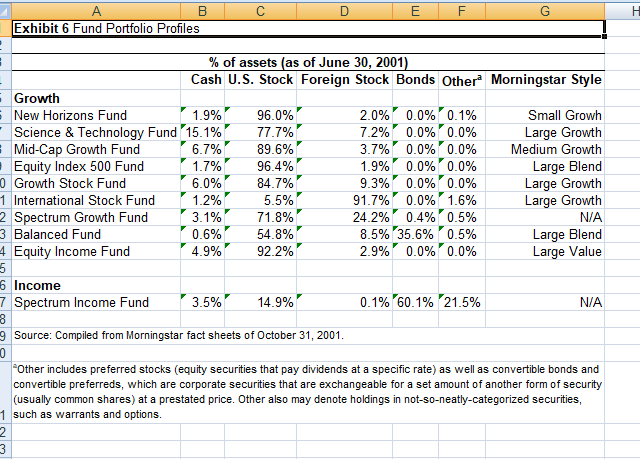Click the 92.2% U.S. Stock value

point(260,251)
